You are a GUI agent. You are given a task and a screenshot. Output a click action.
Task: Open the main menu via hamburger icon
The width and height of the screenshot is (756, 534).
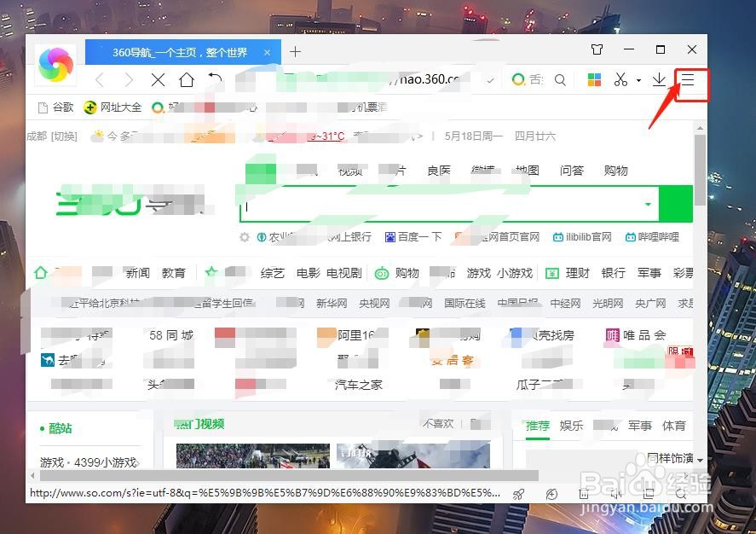click(x=688, y=80)
